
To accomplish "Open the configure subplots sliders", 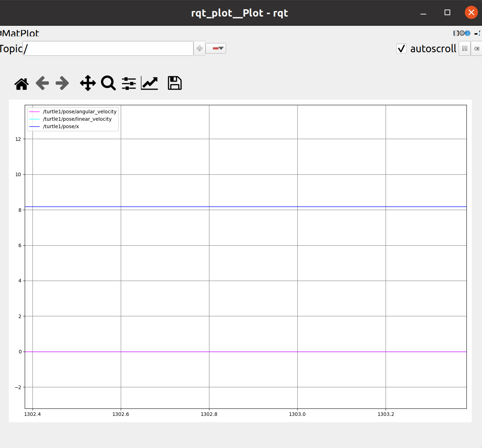I will pyautogui.click(x=129, y=84).
